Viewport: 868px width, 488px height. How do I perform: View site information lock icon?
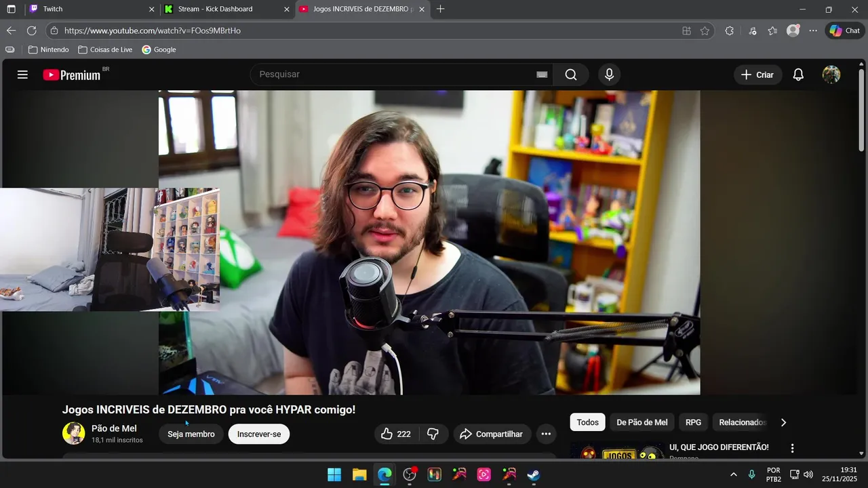coord(54,30)
